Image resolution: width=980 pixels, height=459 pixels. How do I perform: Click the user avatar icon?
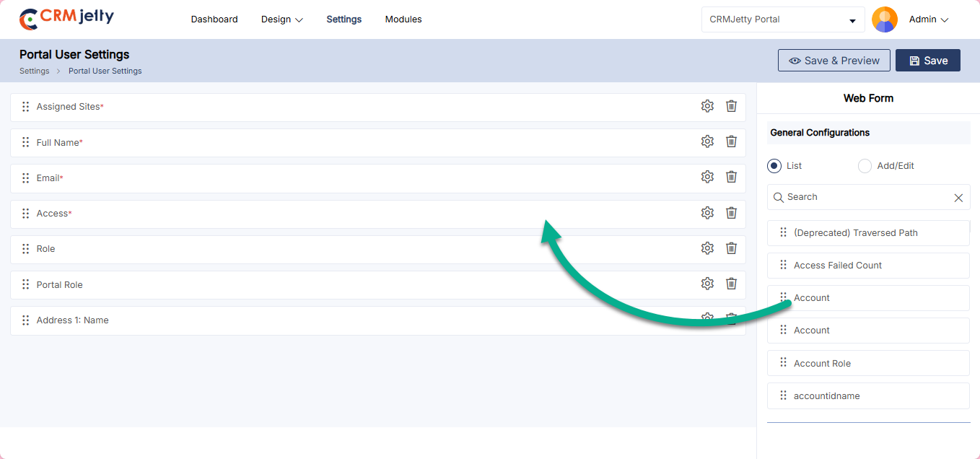pos(884,19)
